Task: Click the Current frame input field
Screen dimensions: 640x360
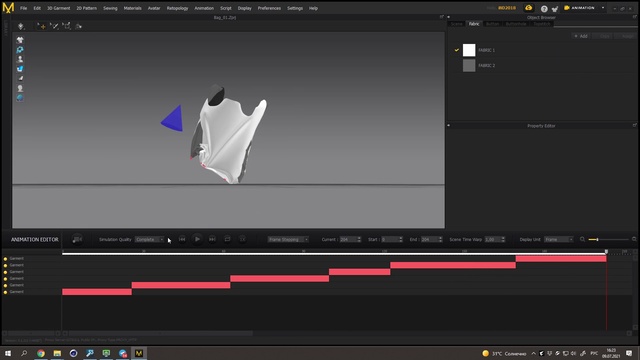Action: (349, 240)
